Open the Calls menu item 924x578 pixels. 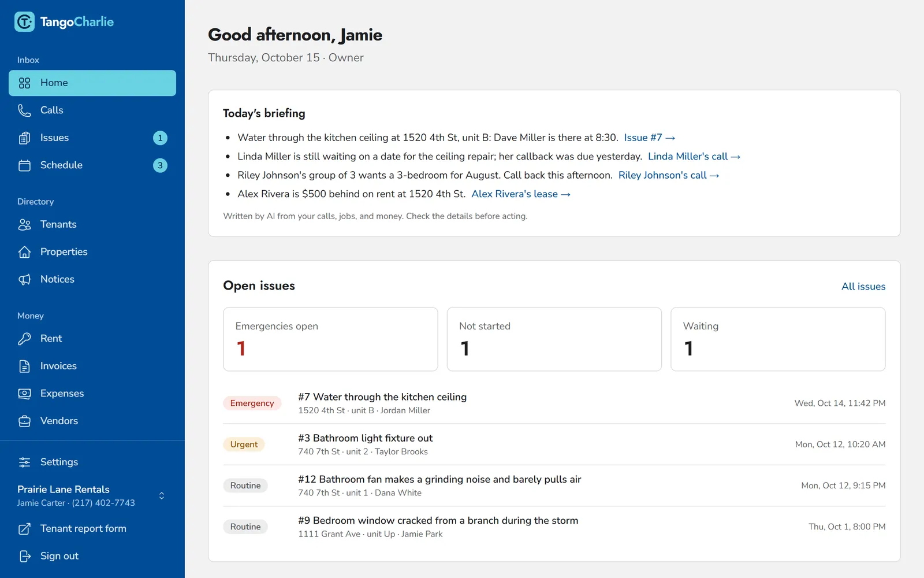click(x=92, y=110)
